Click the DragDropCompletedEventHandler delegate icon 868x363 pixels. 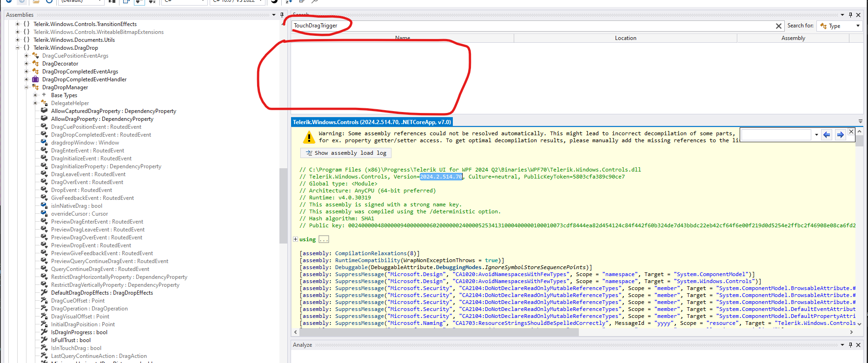pos(35,79)
